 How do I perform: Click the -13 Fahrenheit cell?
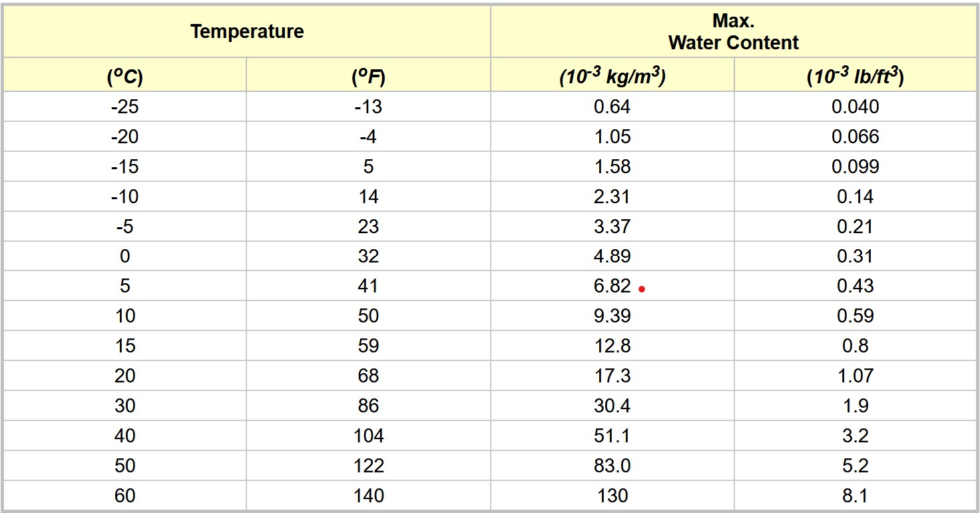[368, 107]
